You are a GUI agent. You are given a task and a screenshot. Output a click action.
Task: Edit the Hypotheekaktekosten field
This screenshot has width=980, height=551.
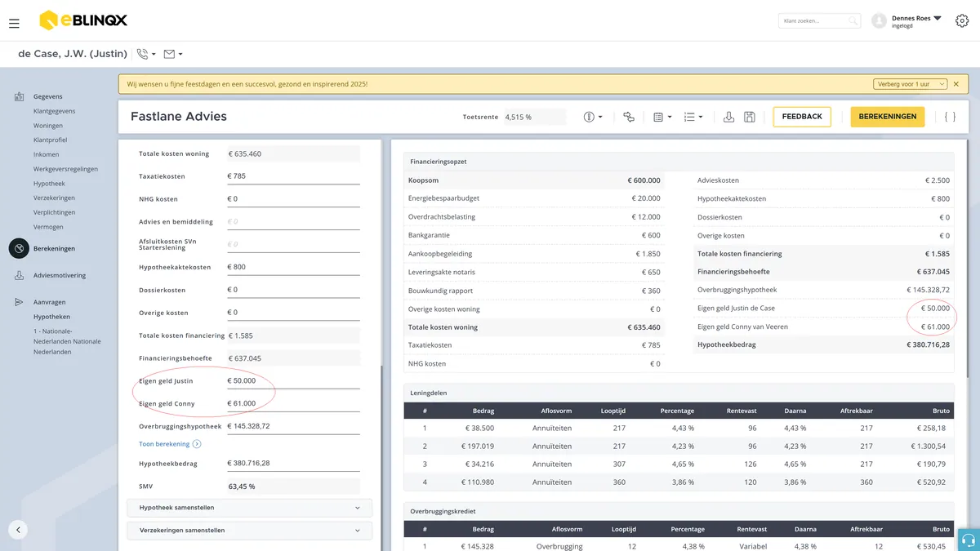coord(293,267)
